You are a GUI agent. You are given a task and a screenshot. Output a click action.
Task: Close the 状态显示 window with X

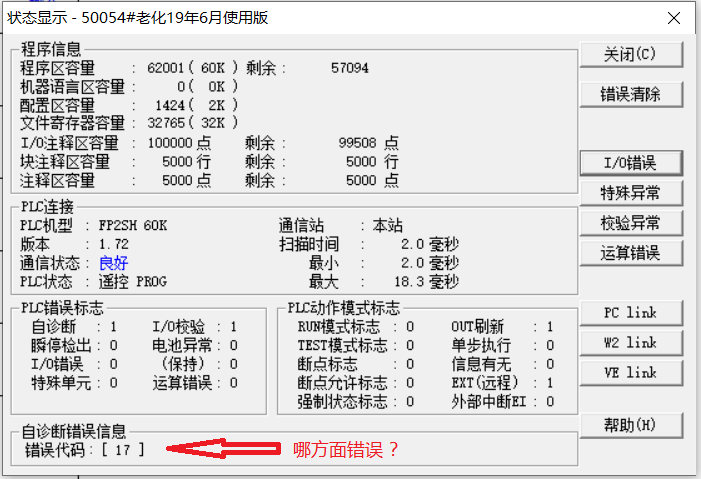(675, 16)
